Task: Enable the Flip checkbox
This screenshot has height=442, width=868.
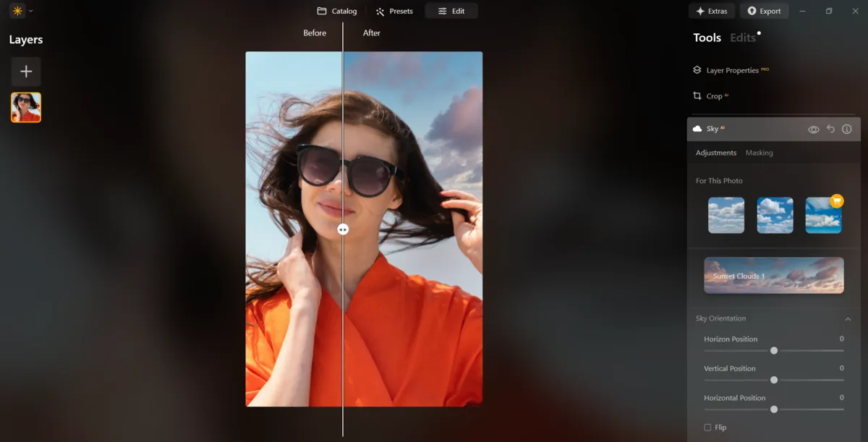Action: point(707,427)
